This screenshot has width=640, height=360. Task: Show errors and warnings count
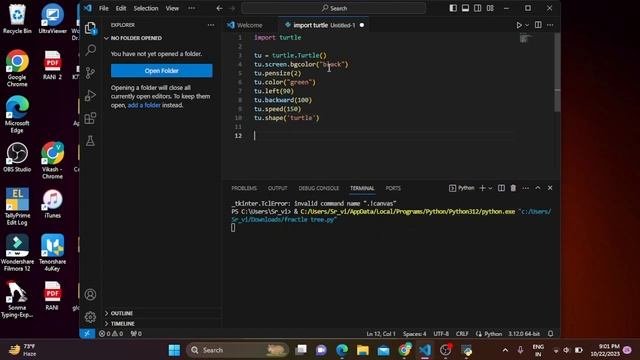[111, 333]
